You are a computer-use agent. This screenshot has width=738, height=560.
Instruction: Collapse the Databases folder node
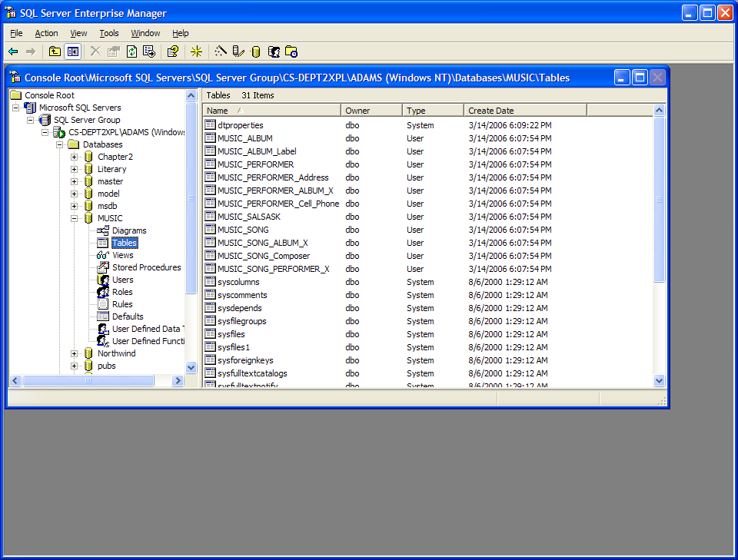(59, 144)
